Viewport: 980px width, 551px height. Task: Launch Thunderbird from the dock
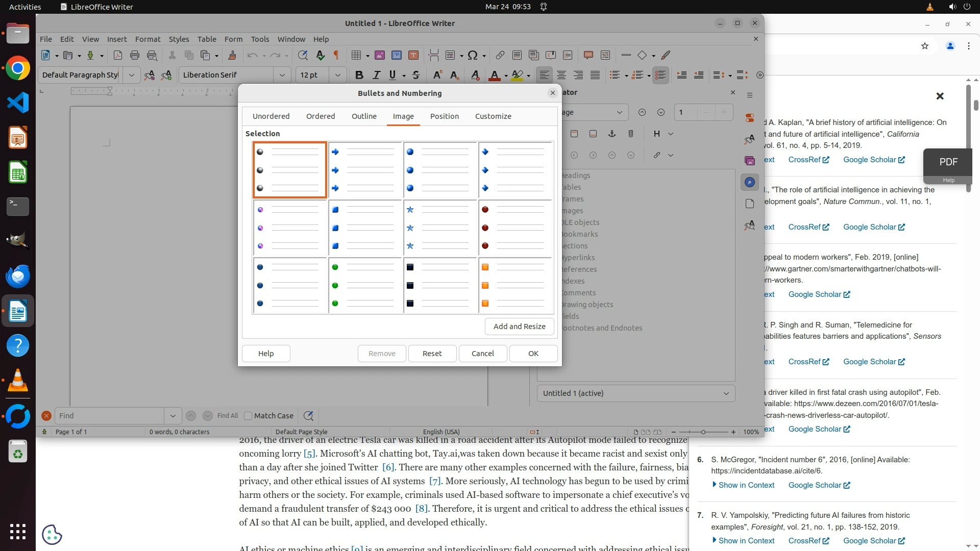[18, 276]
